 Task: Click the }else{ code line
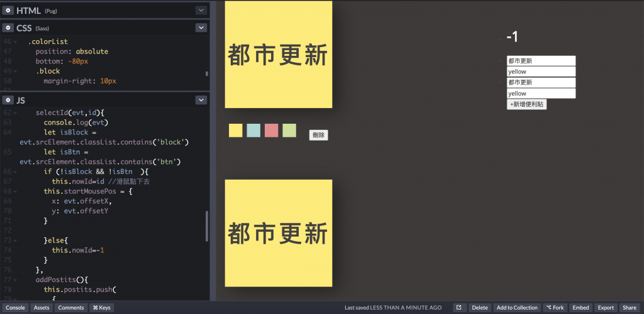point(56,241)
